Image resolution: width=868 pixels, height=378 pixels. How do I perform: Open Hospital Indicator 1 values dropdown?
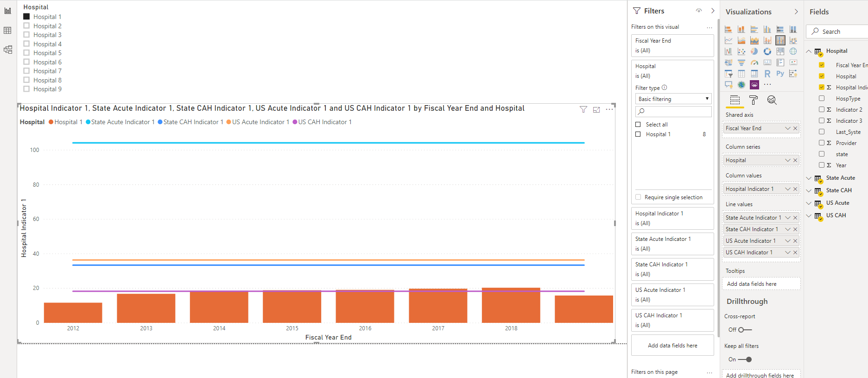pyautogui.click(x=787, y=189)
